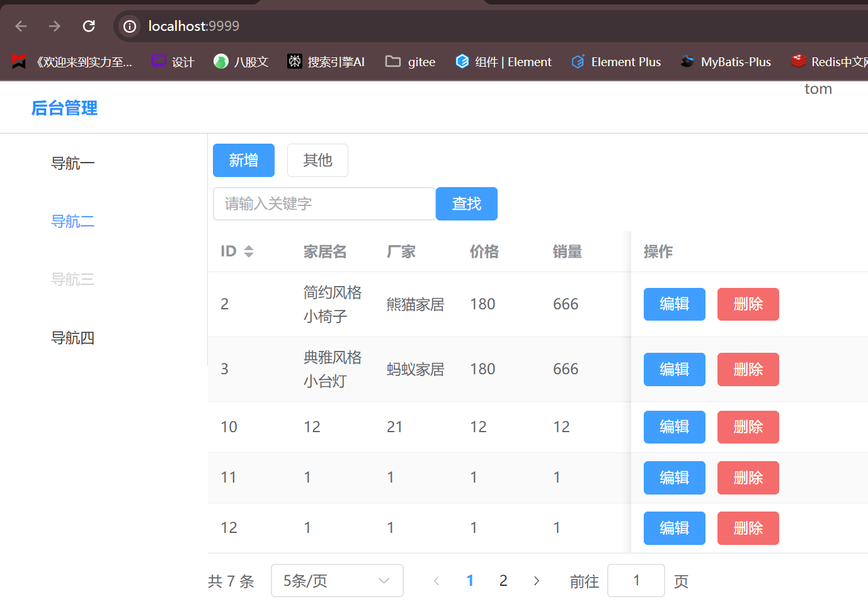
Task: Go to page 2 in pagination
Action: (x=503, y=581)
